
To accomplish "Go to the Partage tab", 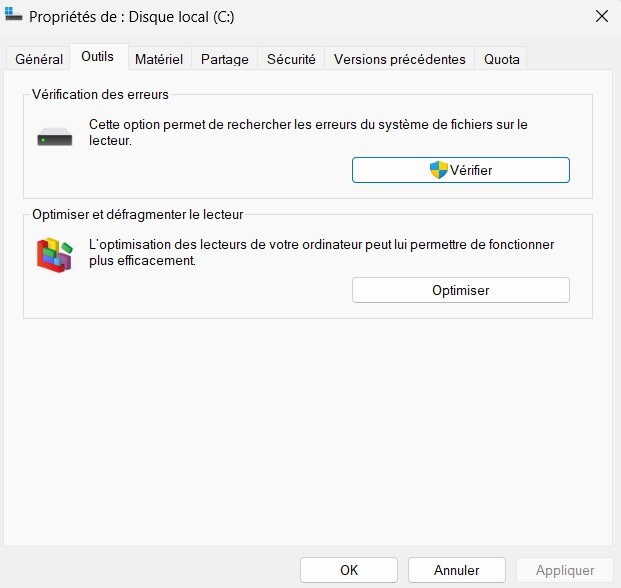I will point(225,59).
